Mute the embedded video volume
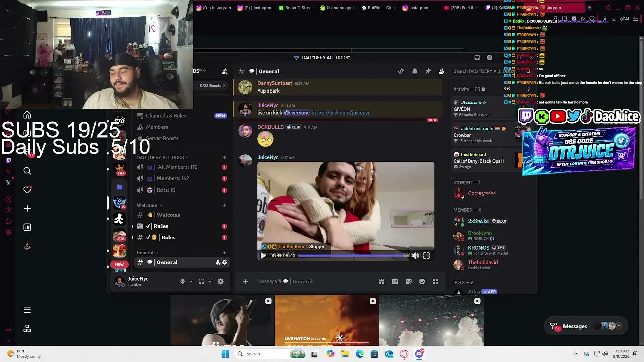644x362 pixels. pos(415,256)
